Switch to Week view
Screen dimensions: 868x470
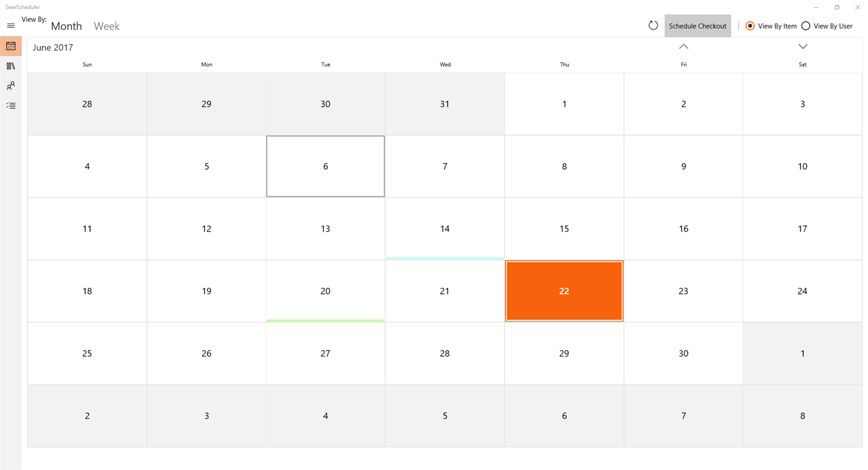(106, 26)
